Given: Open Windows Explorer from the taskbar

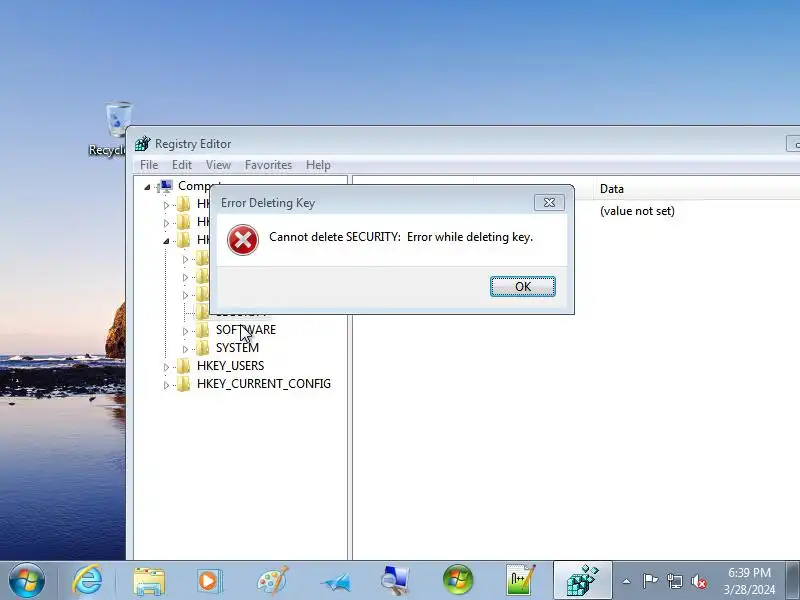Looking at the screenshot, I should pos(149,581).
